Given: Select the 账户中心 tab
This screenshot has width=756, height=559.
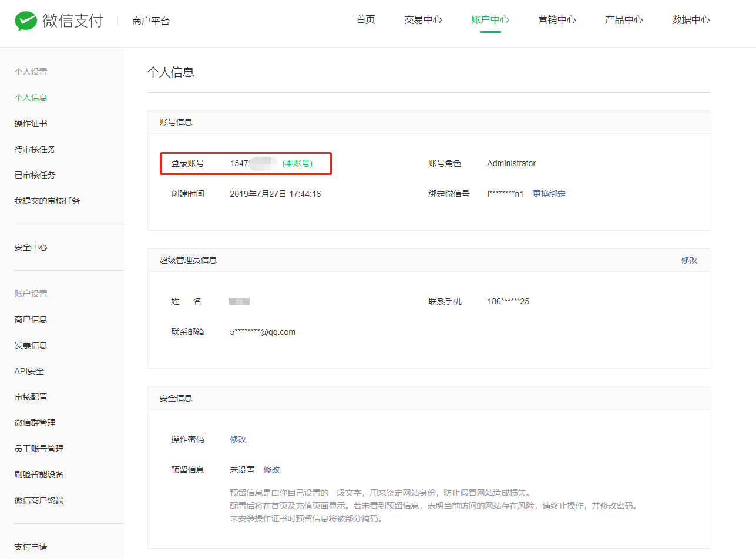Looking at the screenshot, I should (x=490, y=19).
